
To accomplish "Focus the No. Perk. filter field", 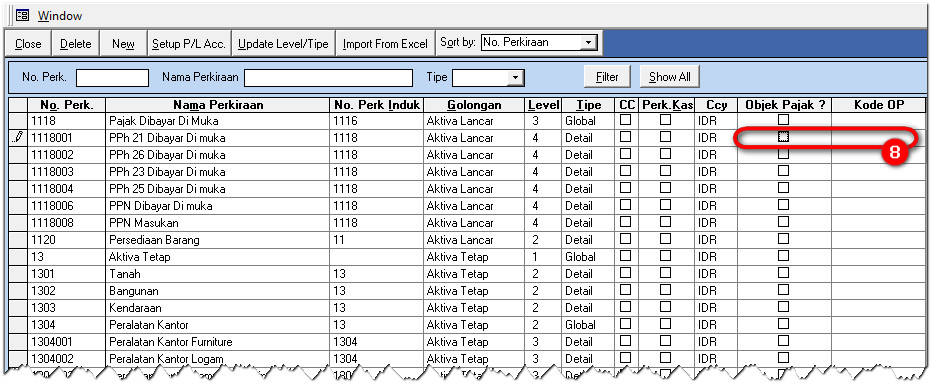I will coord(112,78).
